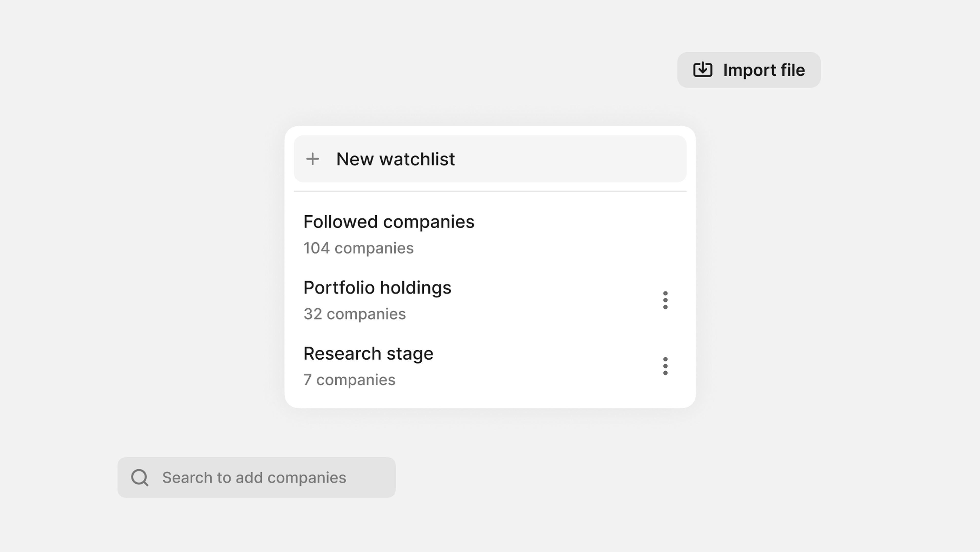Open the Research stage watchlist
Viewport: 980px width, 552px height.
368,353
